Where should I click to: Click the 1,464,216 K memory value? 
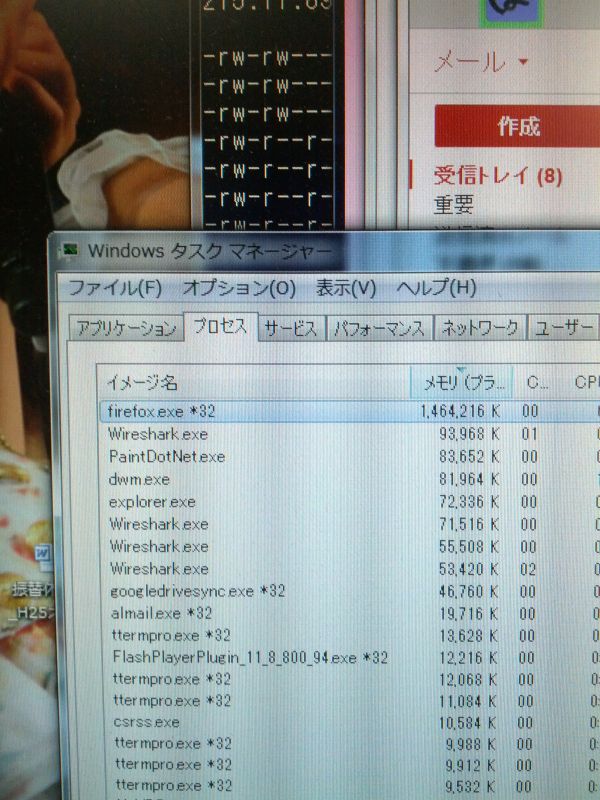pos(460,411)
